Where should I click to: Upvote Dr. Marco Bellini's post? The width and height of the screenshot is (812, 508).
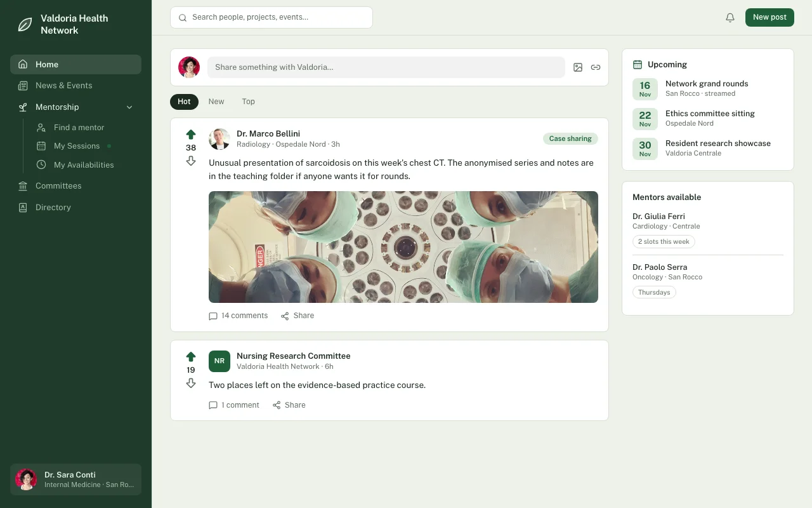(x=191, y=135)
